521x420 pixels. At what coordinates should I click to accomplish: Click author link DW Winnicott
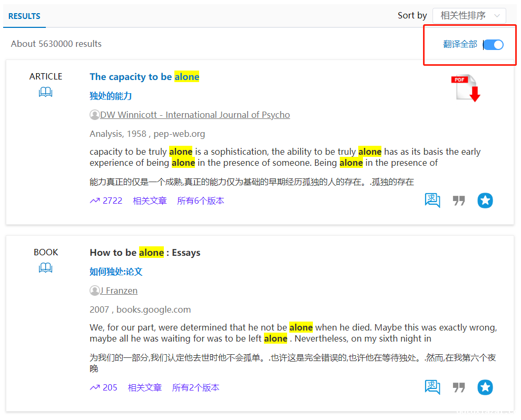click(x=195, y=115)
